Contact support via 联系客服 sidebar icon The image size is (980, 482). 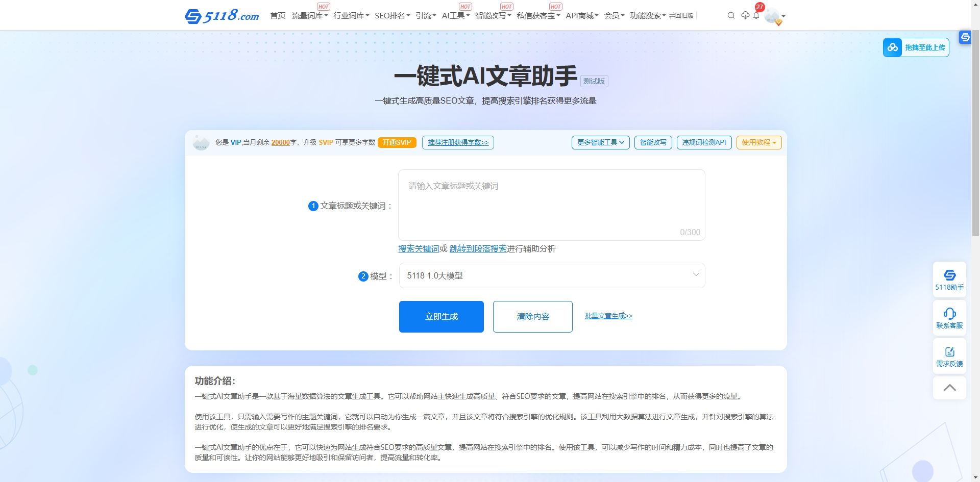949,317
